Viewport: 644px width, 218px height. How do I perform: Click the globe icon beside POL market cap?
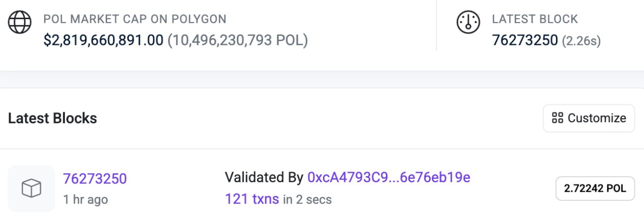(x=20, y=23)
